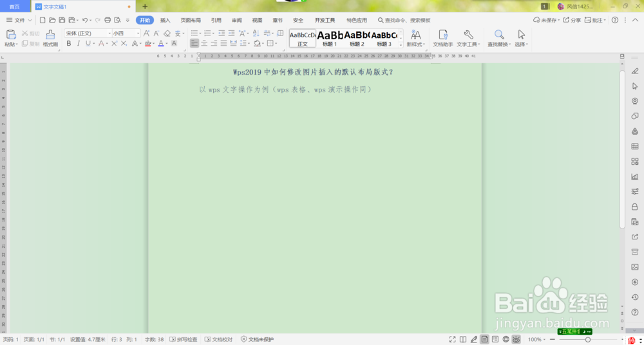Decrease paragraph indent
Screen dimensions: 644x345
click(x=222, y=33)
